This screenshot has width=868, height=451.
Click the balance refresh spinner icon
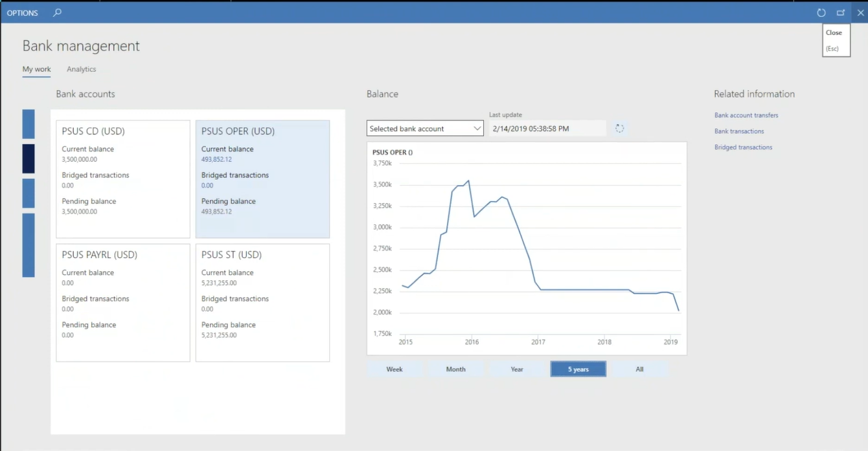click(619, 128)
